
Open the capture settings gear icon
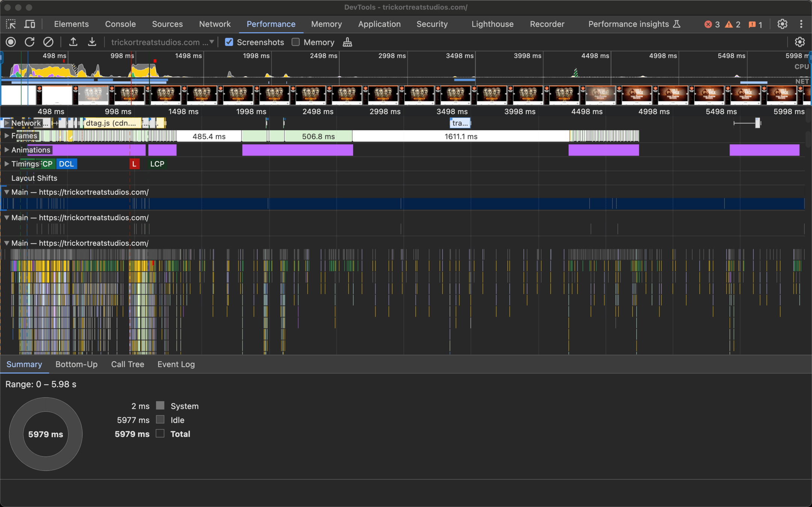pyautogui.click(x=800, y=42)
